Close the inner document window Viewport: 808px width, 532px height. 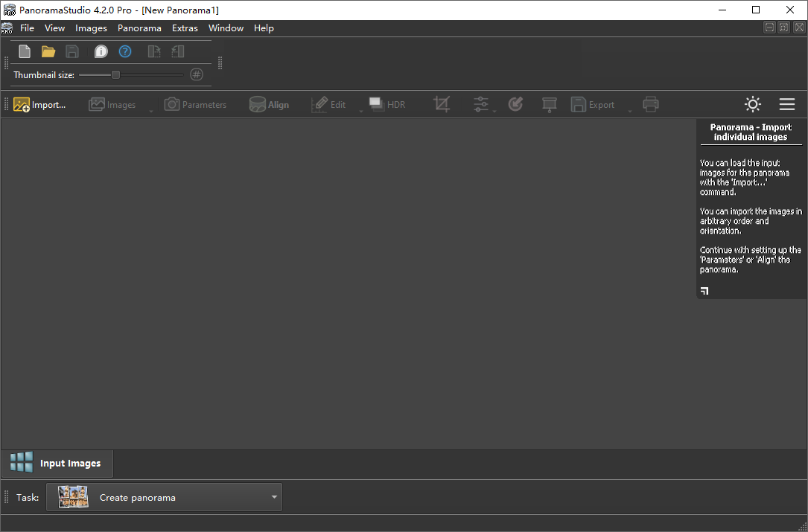pos(799,28)
